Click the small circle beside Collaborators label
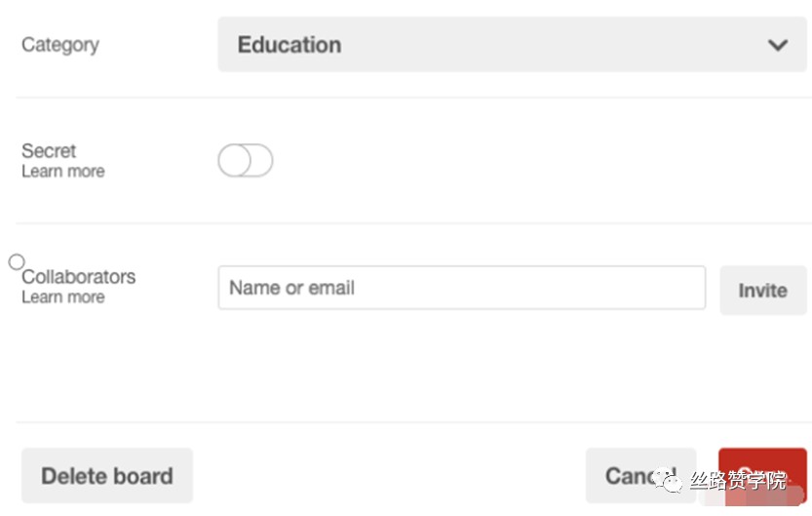The width and height of the screenshot is (812, 516). [x=17, y=262]
